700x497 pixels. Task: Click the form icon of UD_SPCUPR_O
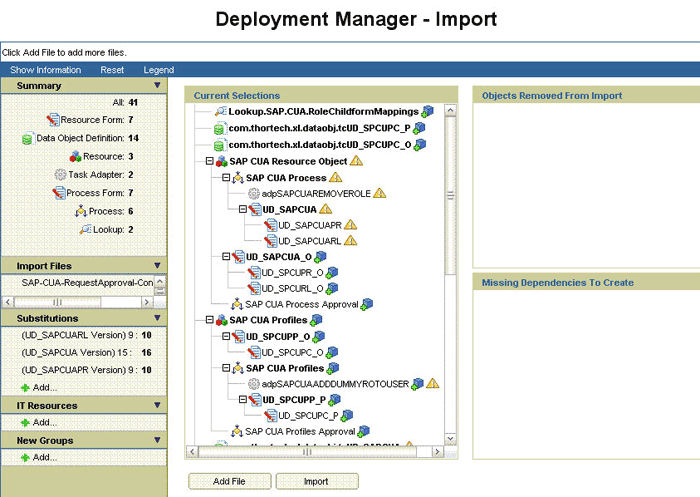254,272
